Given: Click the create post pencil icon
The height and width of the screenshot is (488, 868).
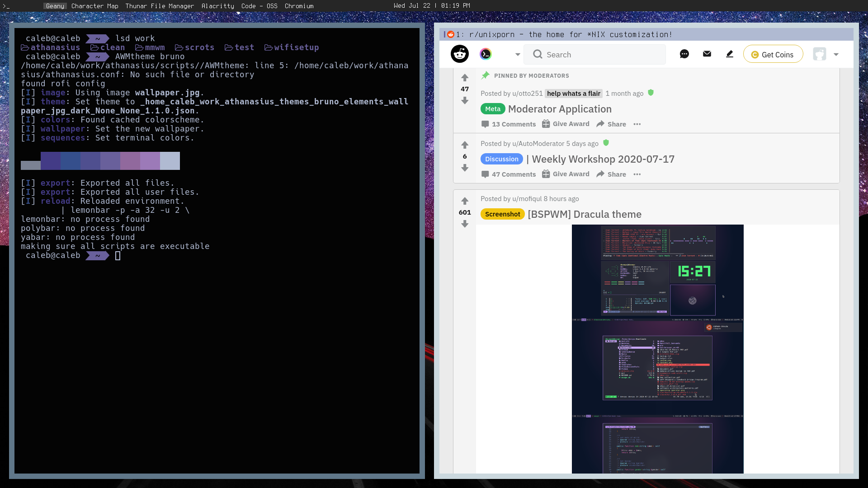Looking at the screenshot, I should [x=729, y=54].
